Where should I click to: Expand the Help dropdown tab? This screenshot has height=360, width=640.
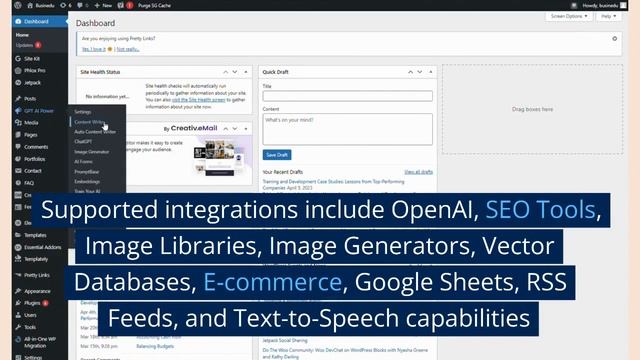click(608, 16)
